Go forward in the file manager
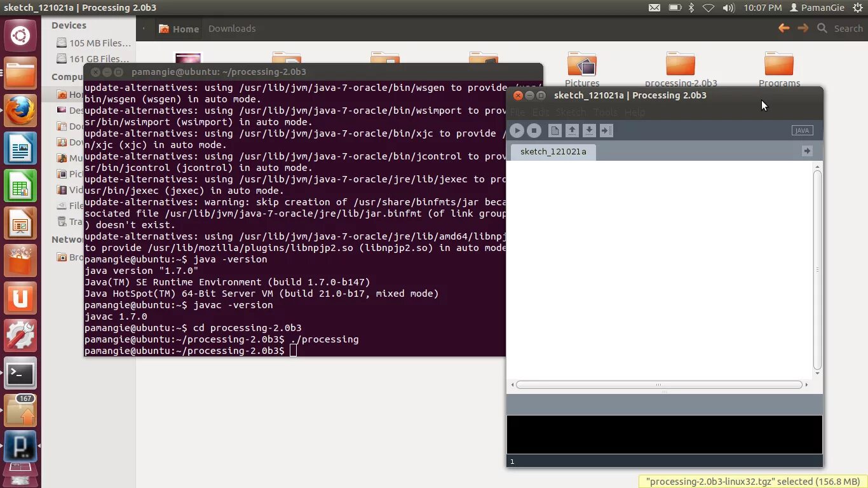Viewport: 868px width, 488px height. tap(803, 28)
